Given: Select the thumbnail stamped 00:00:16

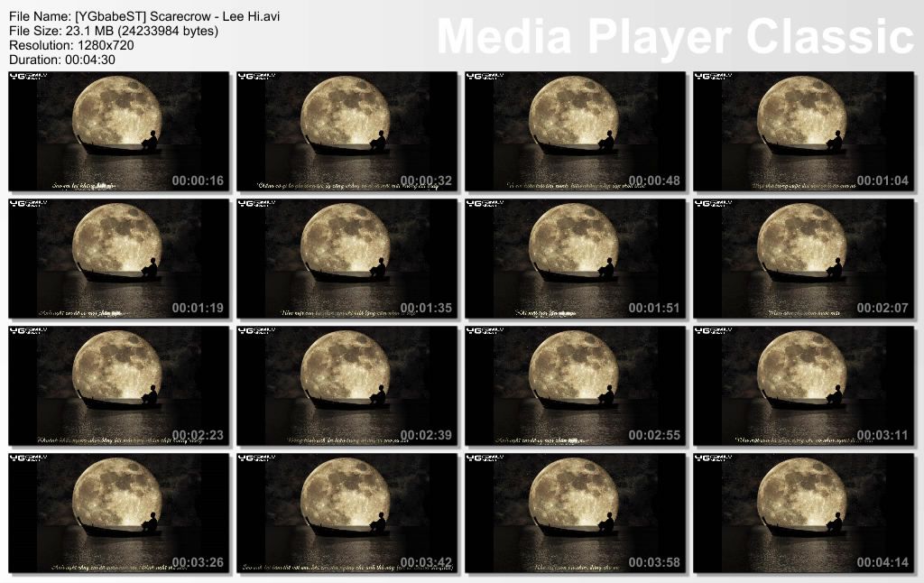Looking at the screenshot, I should point(118,132).
